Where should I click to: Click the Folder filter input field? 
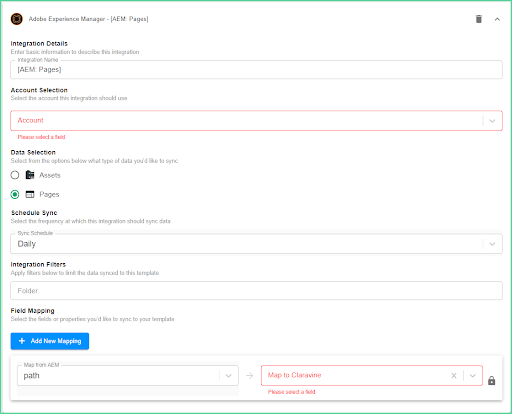coord(256,291)
